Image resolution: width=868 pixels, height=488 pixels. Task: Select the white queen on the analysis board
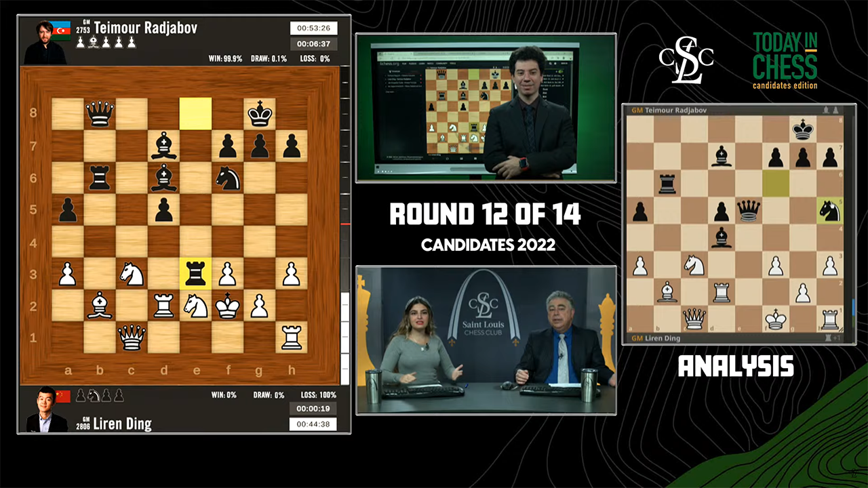point(694,319)
